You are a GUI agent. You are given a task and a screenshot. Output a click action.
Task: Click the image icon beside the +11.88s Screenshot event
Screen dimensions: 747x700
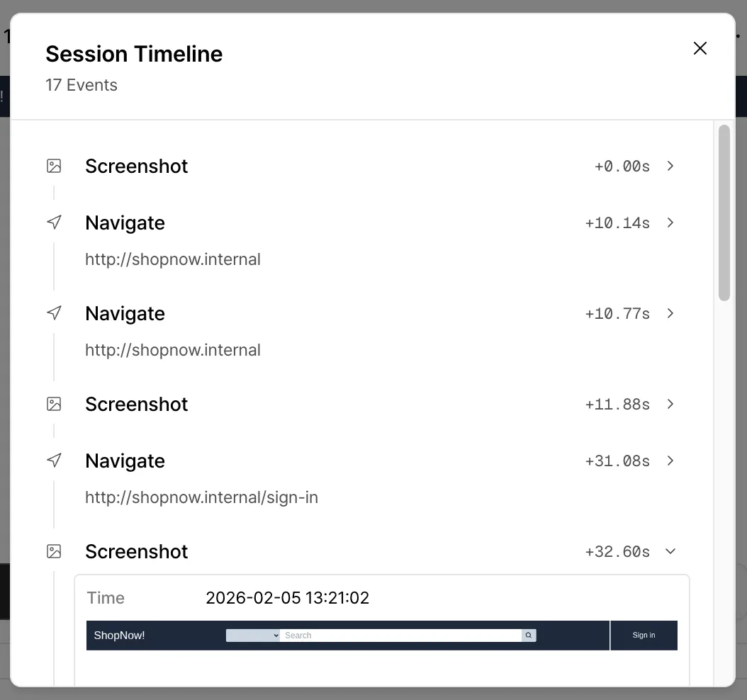click(x=54, y=404)
